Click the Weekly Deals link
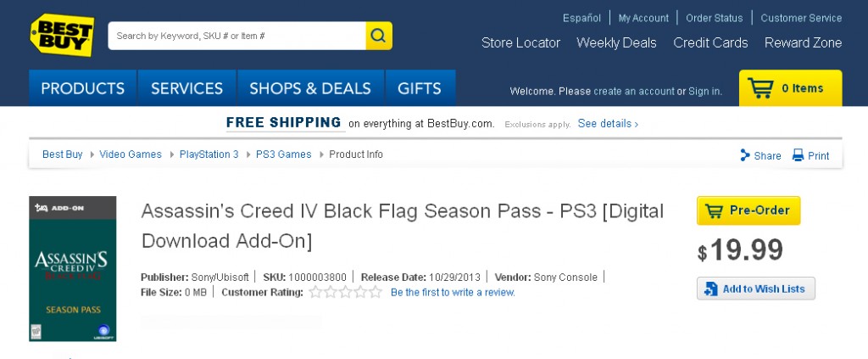Image resolution: width=868 pixels, height=359 pixels. [616, 42]
